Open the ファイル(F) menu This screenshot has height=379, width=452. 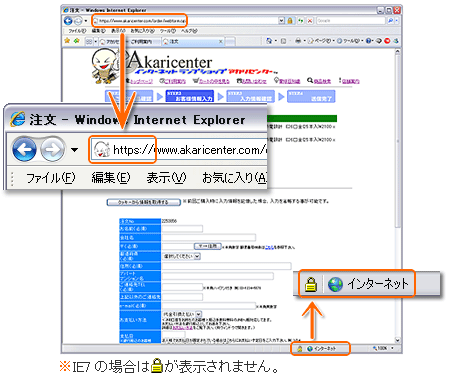coord(50,178)
